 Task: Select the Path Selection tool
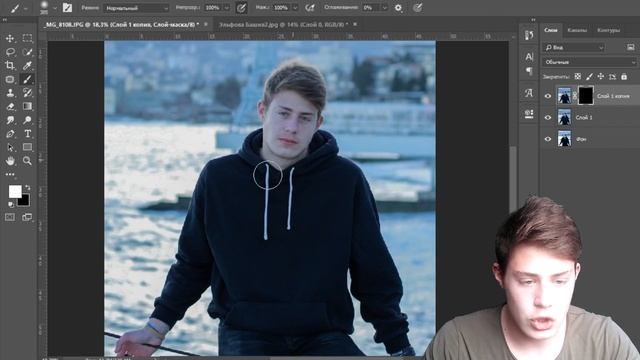(10, 147)
